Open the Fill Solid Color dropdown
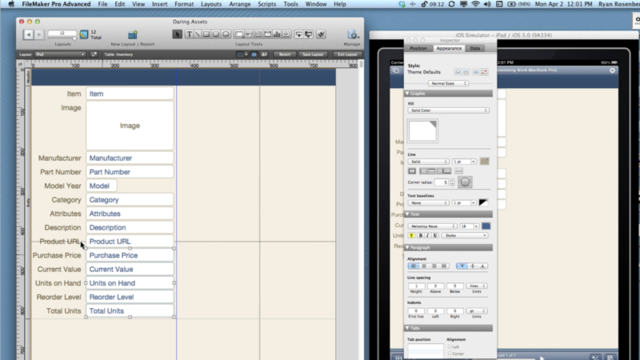The height and width of the screenshot is (360, 640). point(448,111)
